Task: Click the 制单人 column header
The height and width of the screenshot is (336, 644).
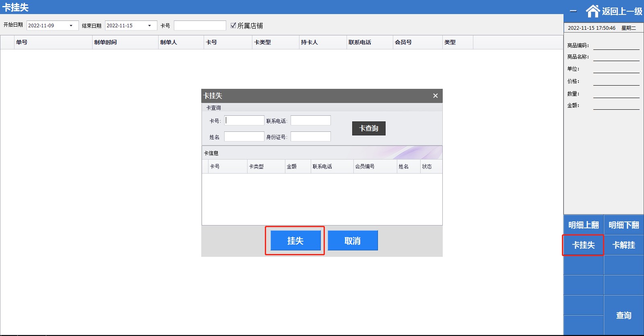Action: click(x=181, y=42)
